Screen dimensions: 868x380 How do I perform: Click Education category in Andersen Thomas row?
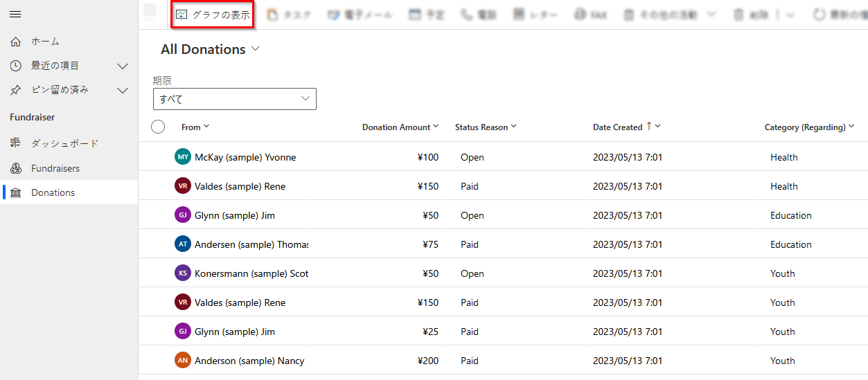pos(791,244)
